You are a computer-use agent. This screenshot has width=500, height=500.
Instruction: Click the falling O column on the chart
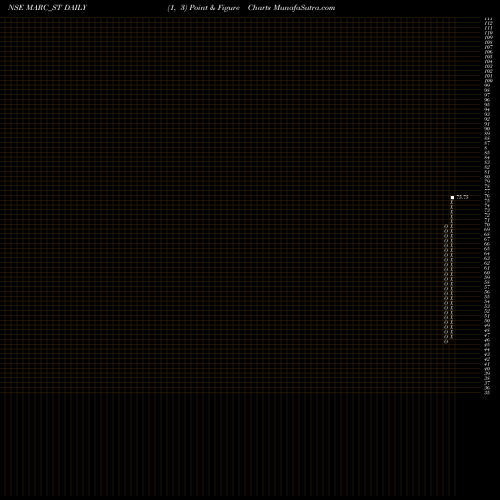(446, 284)
